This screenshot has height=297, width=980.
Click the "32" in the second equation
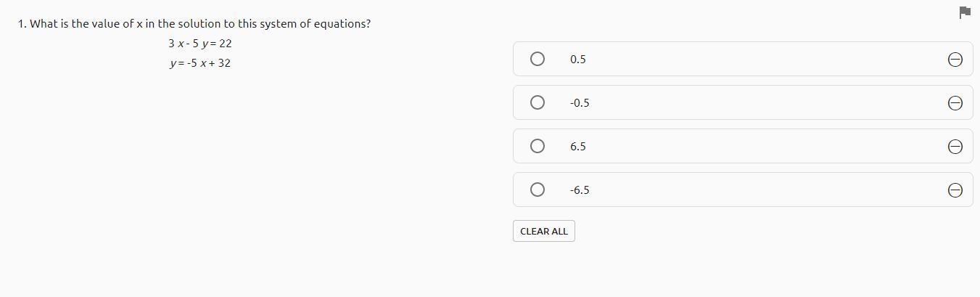point(223,63)
